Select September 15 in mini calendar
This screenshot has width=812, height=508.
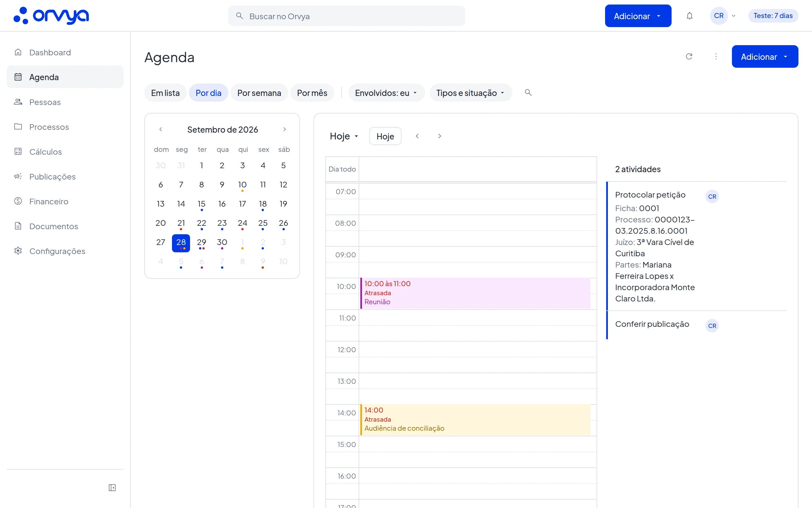[x=201, y=205]
